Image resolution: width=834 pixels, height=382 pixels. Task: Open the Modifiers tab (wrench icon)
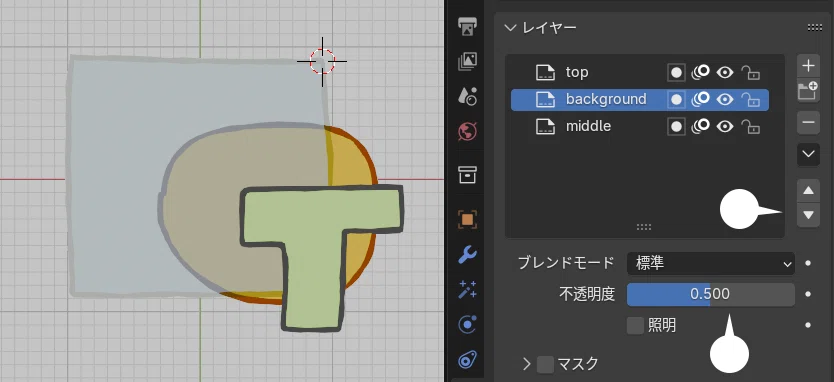pos(468,255)
